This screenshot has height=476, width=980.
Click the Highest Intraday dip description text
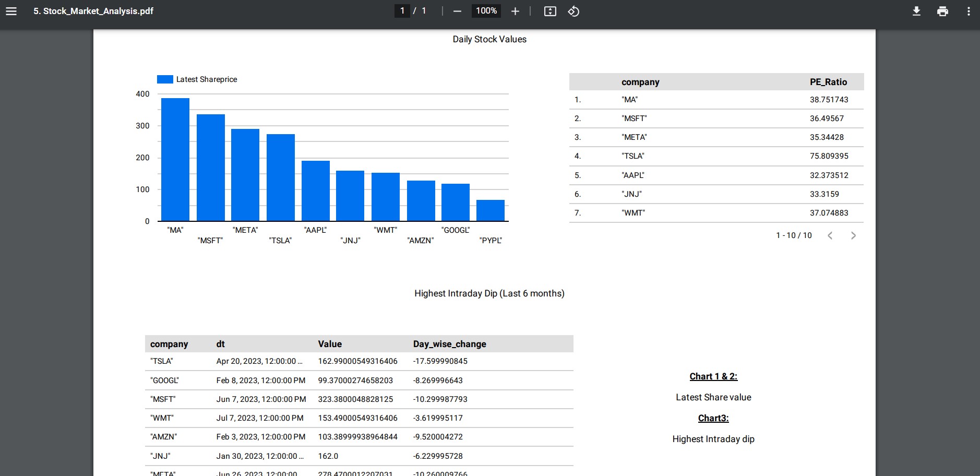(713, 439)
